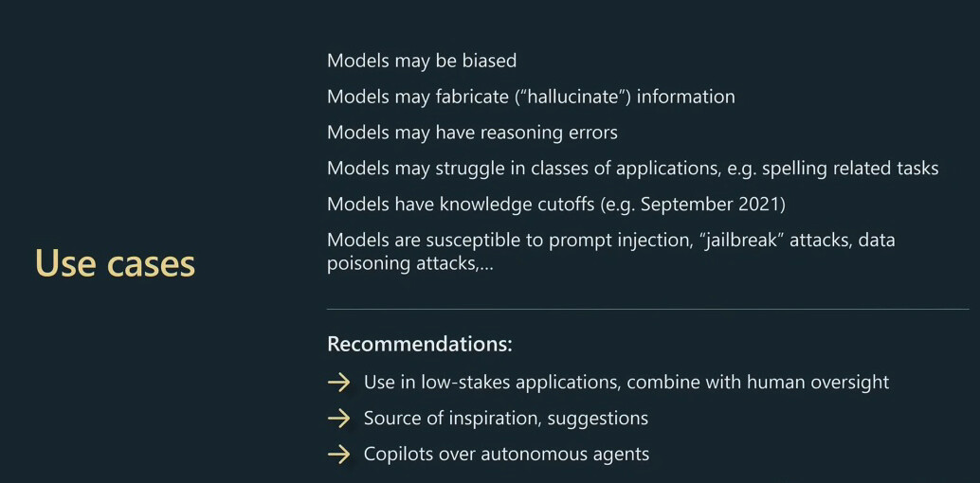The height and width of the screenshot is (483, 980).
Task: Click the horizontal divider line above Recommendations
Action: [647, 309]
